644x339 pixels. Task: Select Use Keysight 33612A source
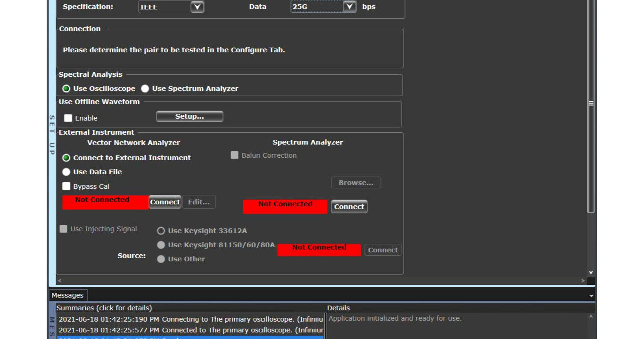(161, 231)
